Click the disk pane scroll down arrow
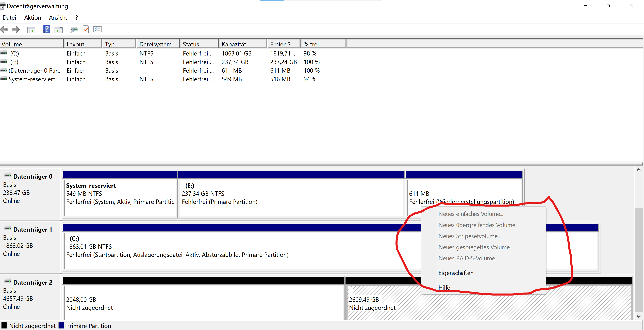The image size is (644, 330). pyautogui.click(x=638, y=316)
